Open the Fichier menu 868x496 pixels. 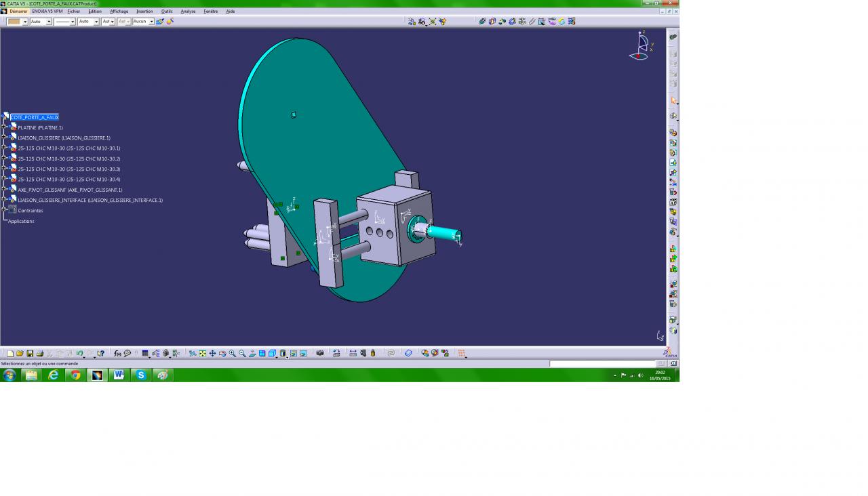(x=73, y=12)
